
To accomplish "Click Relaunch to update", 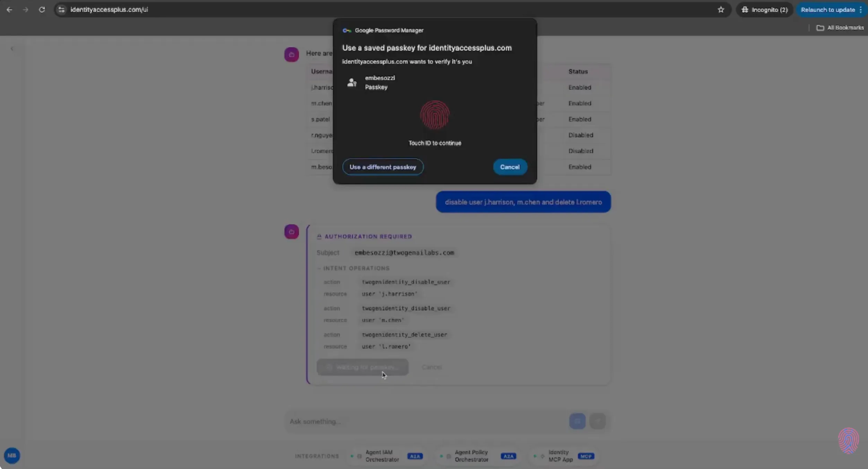I will pos(827,10).
